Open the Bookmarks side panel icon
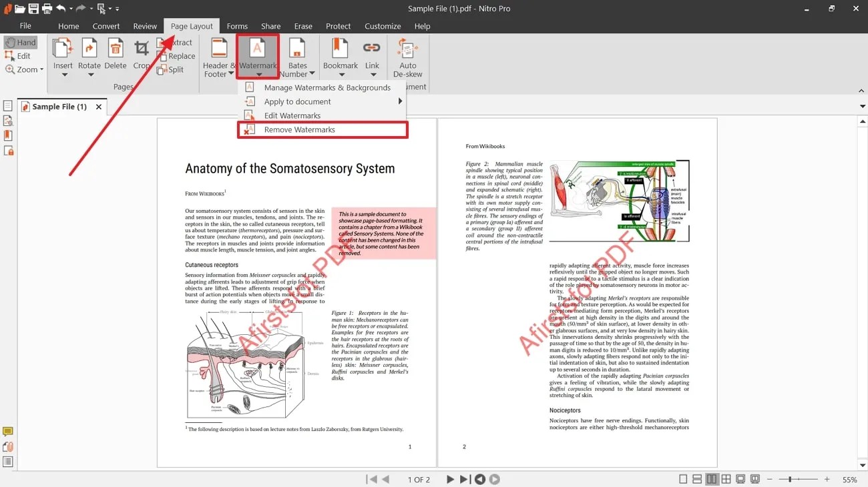 (x=8, y=135)
